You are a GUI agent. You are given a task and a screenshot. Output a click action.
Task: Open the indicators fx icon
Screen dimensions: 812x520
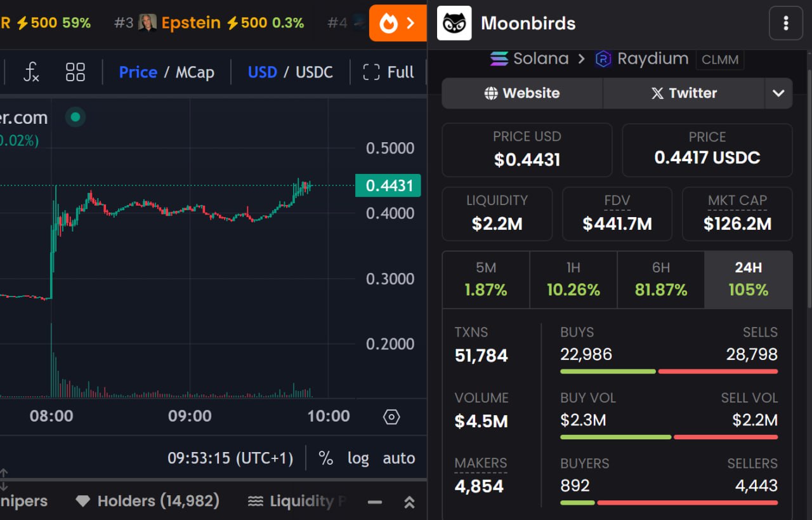click(31, 72)
